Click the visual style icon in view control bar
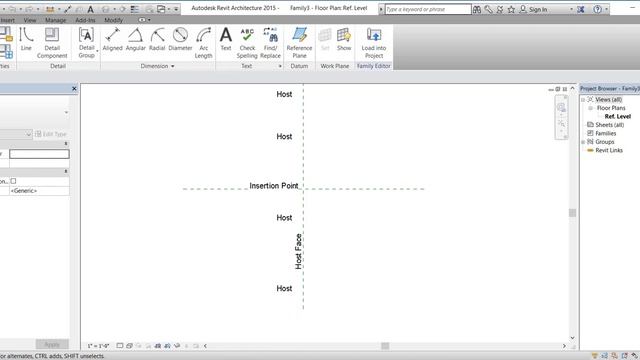This screenshot has width=640, height=360. point(129,346)
